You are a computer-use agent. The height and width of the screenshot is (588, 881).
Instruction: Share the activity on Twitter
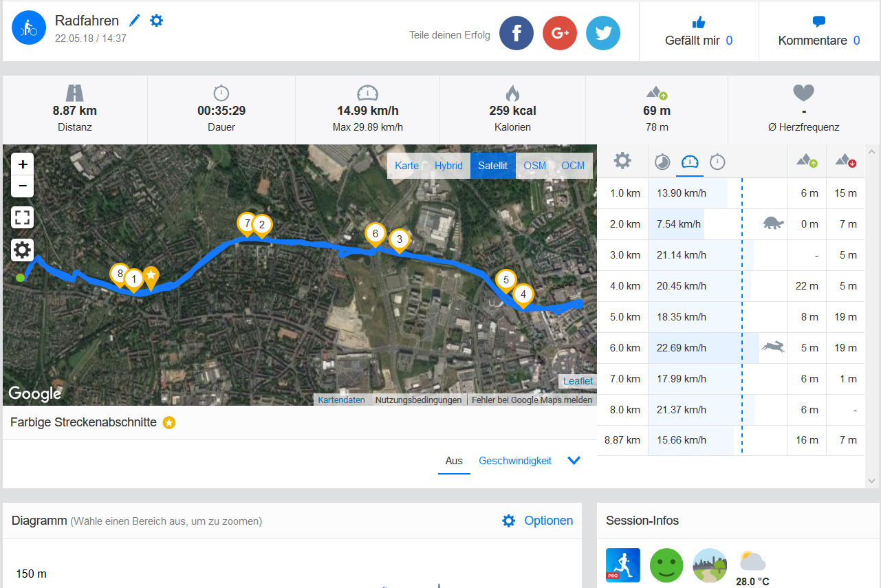[x=603, y=33]
